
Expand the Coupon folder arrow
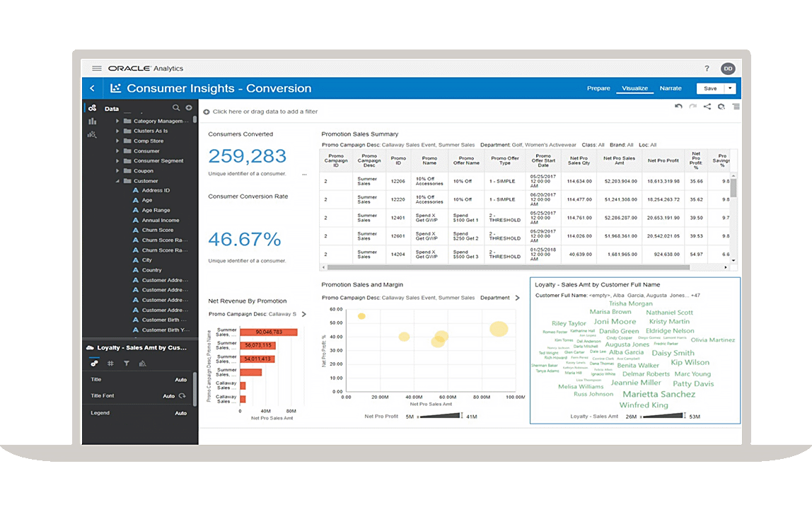(117, 171)
